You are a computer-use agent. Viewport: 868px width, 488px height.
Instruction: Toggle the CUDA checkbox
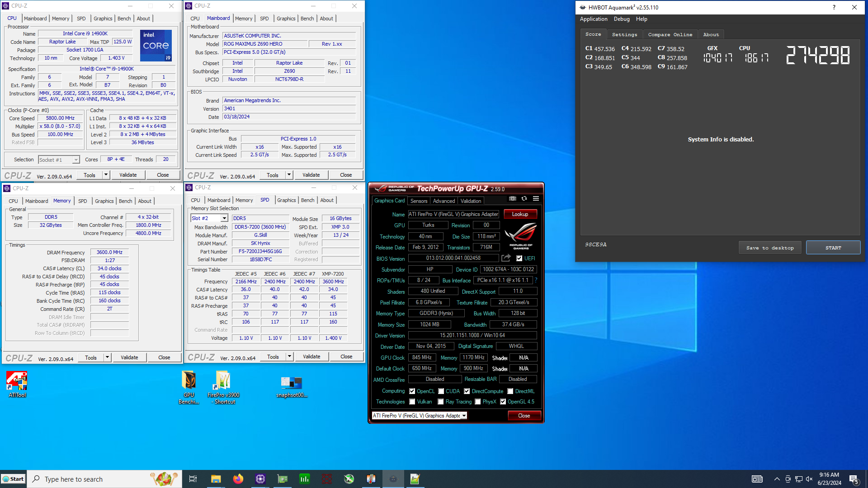pos(441,391)
